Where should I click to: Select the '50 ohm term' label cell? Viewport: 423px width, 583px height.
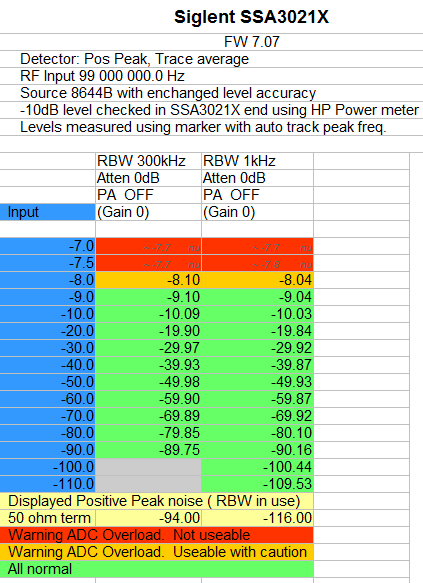pyautogui.click(x=47, y=518)
